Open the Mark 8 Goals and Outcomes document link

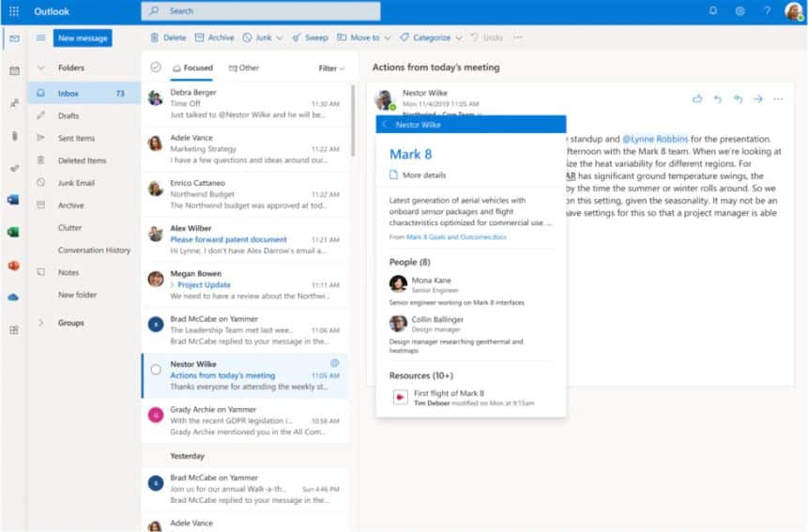[x=456, y=236]
